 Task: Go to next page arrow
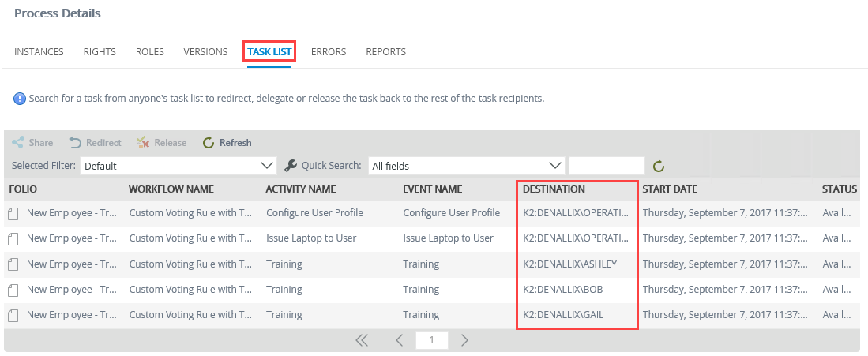(x=464, y=340)
